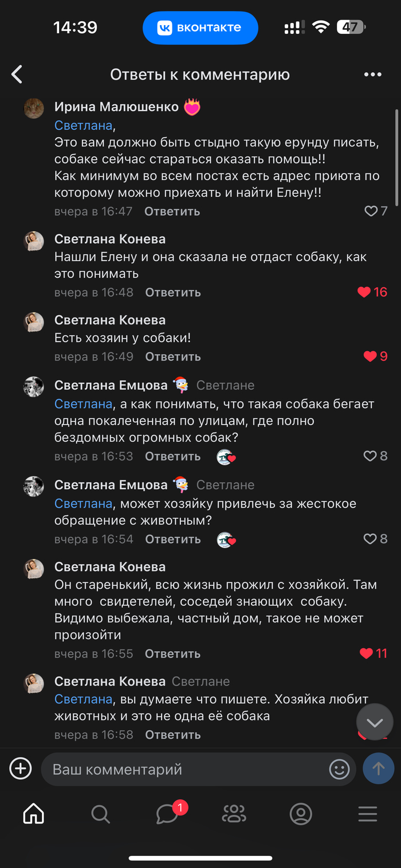Open Messages tab with notification badge
This screenshot has height=868, width=401.
click(168, 814)
